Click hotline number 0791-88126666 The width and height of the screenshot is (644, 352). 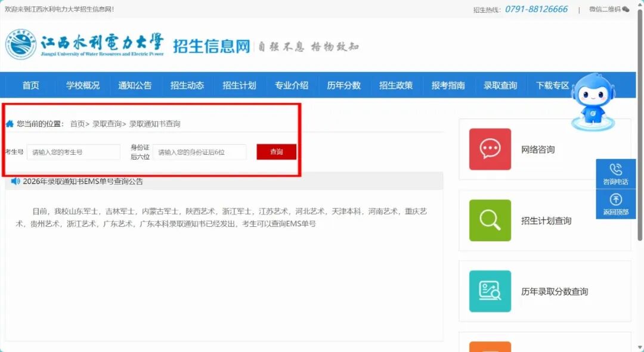tap(536, 9)
